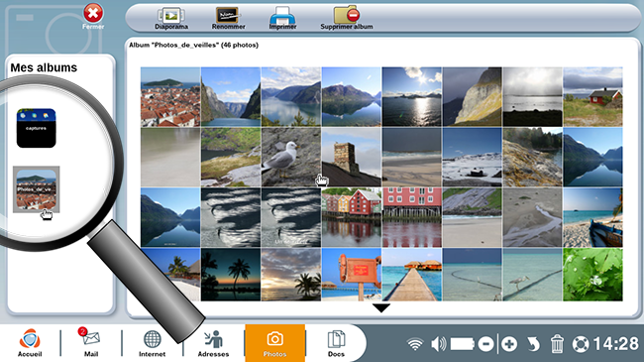Open the red building on stilts photo

pyautogui.click(x=411, y=217)
